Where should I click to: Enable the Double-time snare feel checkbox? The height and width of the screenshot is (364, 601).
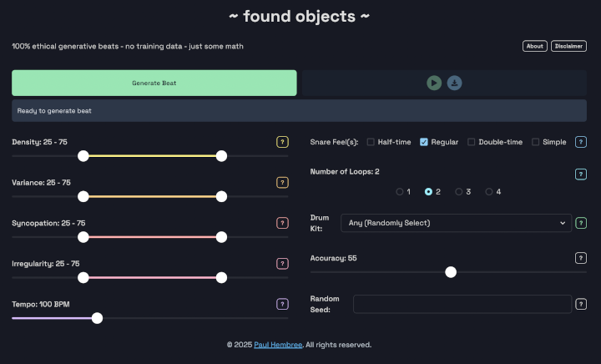click(472, 142)
